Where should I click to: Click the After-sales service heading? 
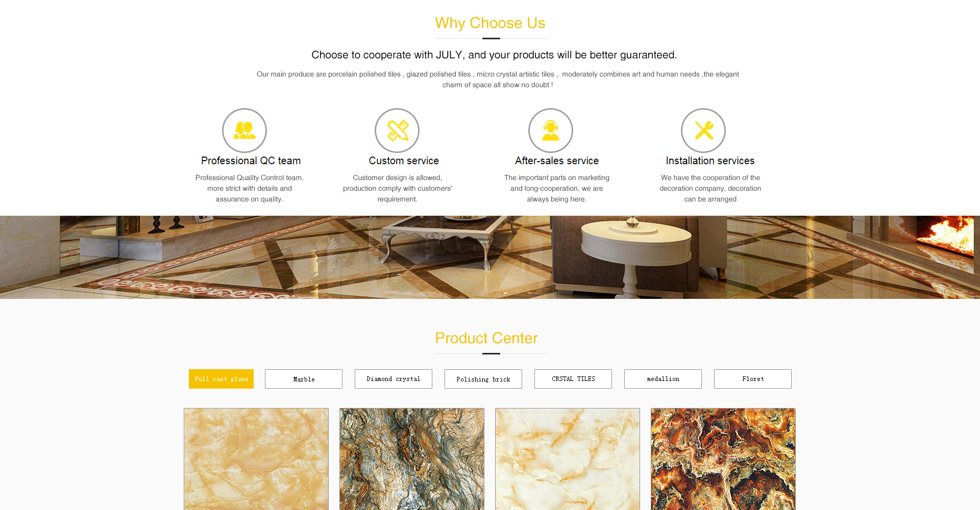click(557, 161)
